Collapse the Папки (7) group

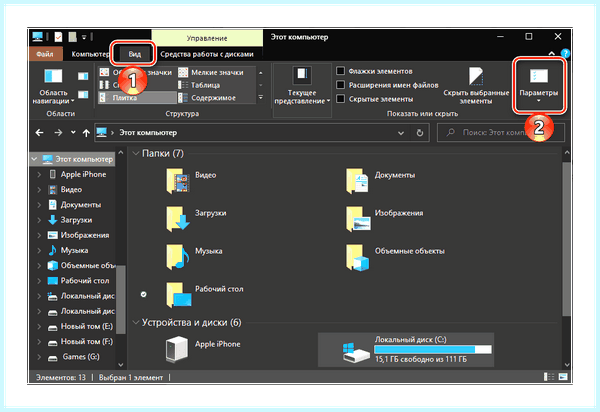(x=135, y=153)
